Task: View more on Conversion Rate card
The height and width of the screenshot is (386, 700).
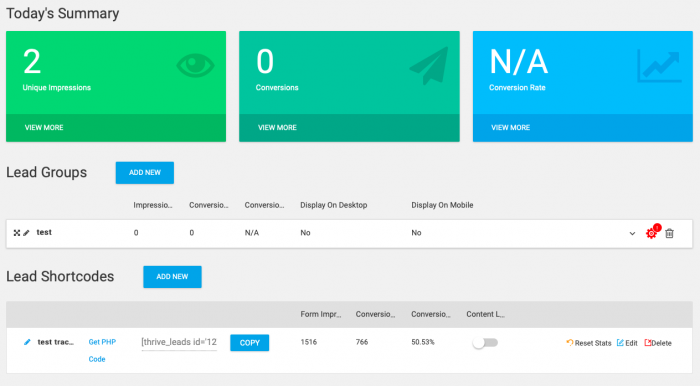Action: click(x=511, y=128)
